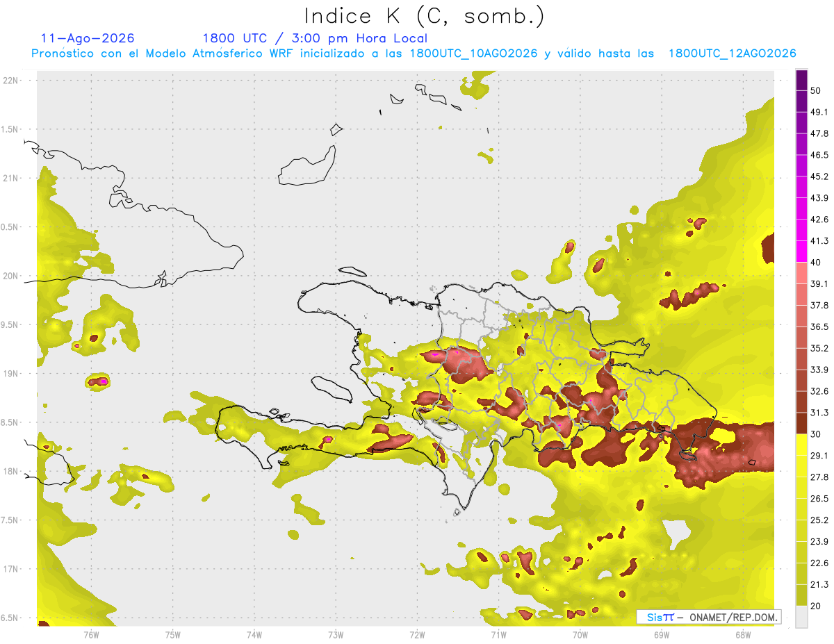834x644 pixels.
Task: Click the colorbar value "45.2"
Action: (x=819, y=176)
